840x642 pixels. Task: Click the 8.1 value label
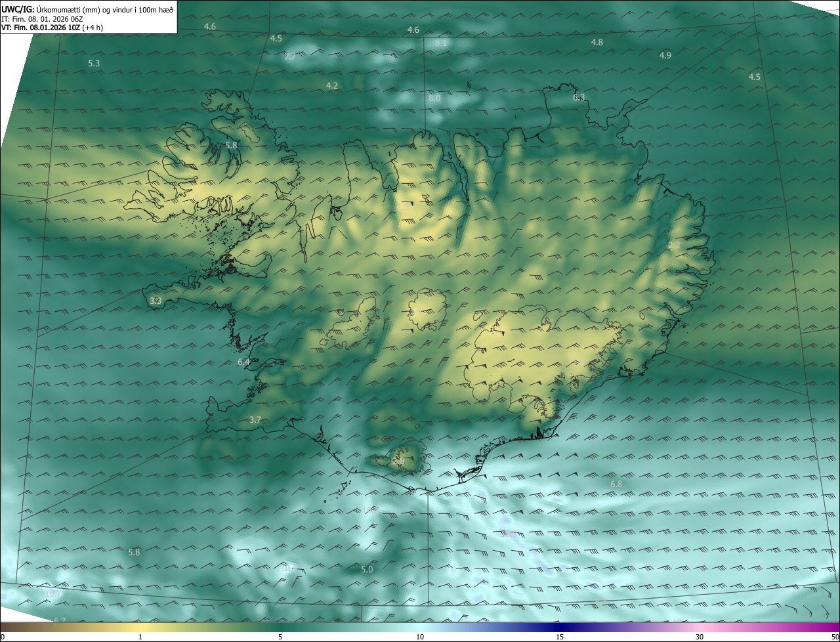pyautogui.click(x=441, y=43)
